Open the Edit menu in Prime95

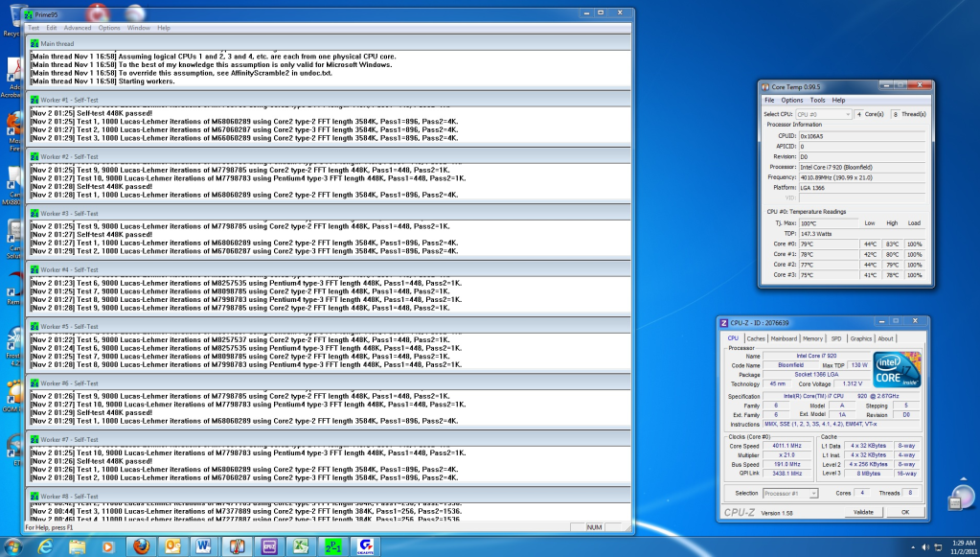coord(51,28)
